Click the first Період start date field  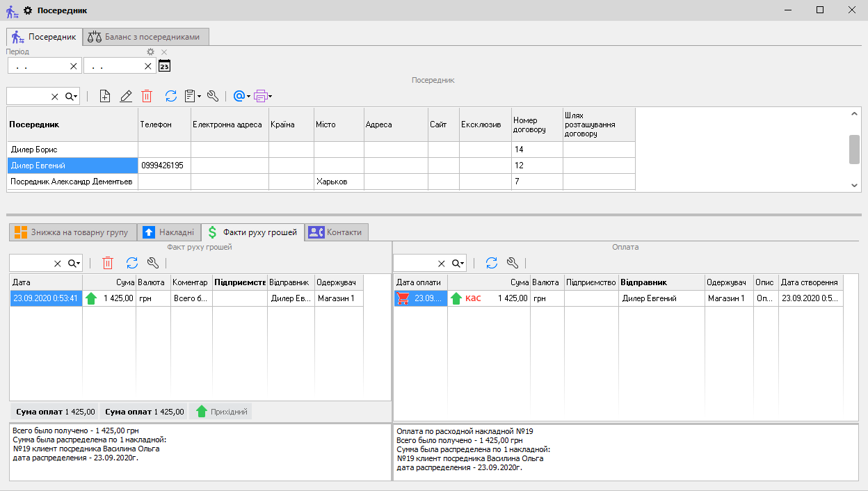38,66
